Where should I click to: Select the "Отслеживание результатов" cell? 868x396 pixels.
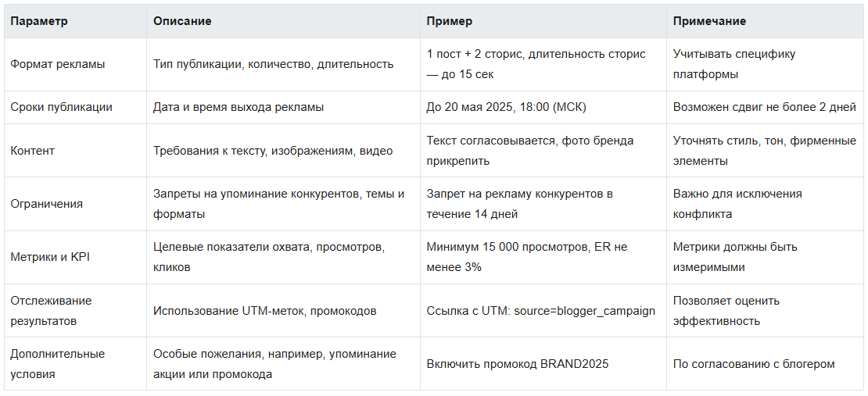51,310
